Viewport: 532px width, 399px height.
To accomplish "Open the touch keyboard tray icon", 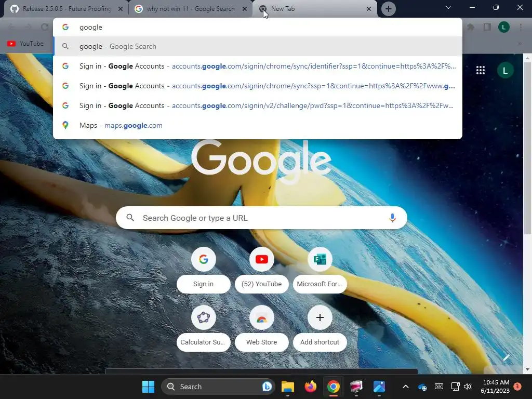I will pos(438,387).
